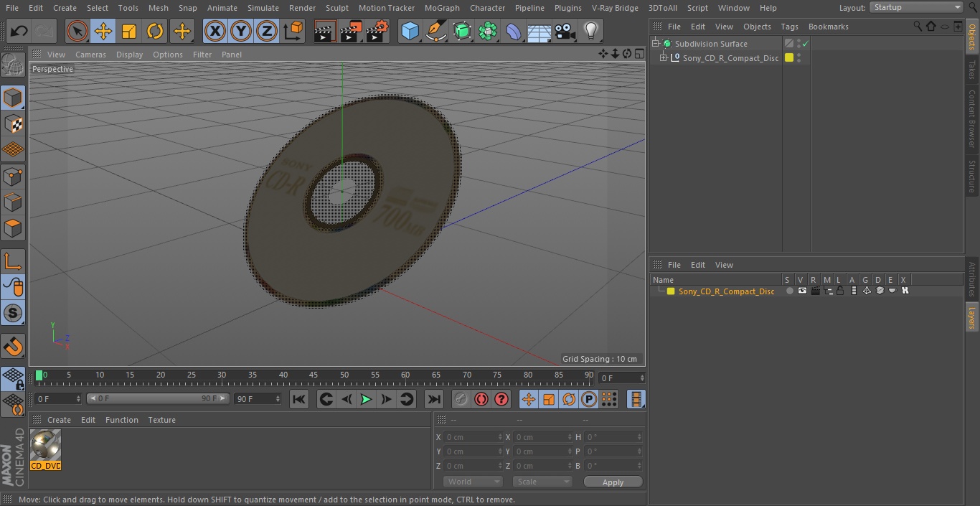Click the Apply button
The image size is (980, 506).
pyautogui.click(x=613, y=482)
